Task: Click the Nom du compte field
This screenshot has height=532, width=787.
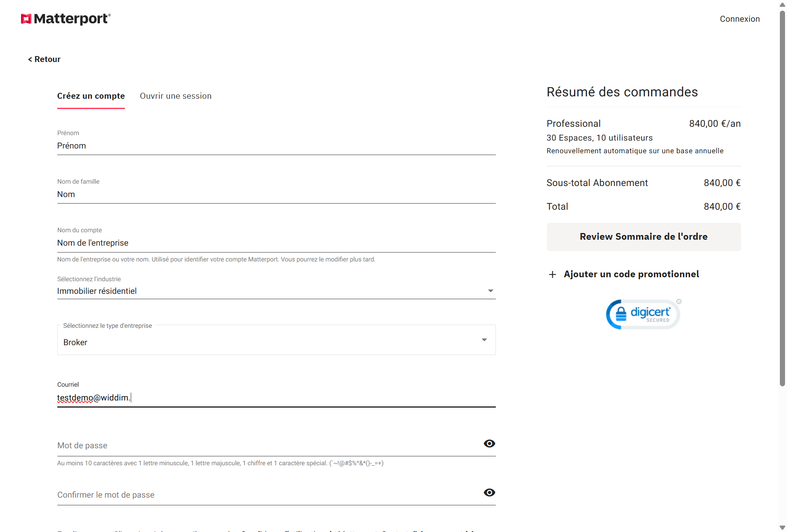Action: point(276,243)
